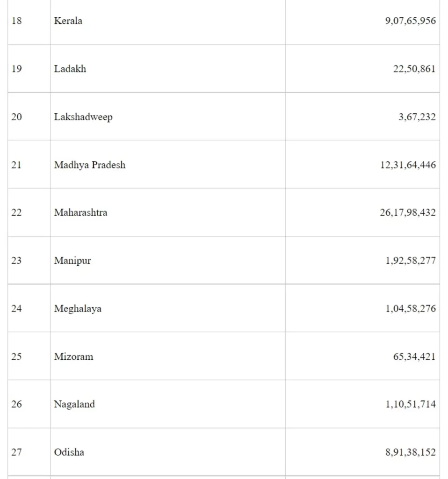Click on Meghalaya in the table
This screenshot has width=448, height=479.
(78, 309)
